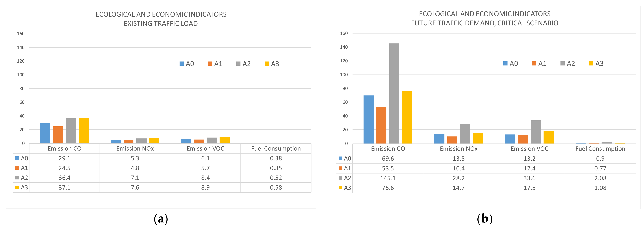
Task: Click the value 75.6 in chart (b) table
Action: click(388, 188)
